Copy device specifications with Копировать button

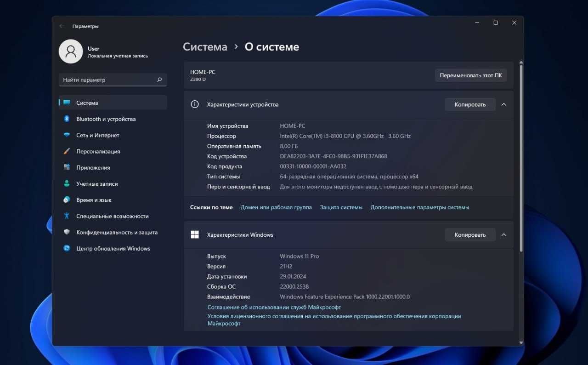pos(470,104)
